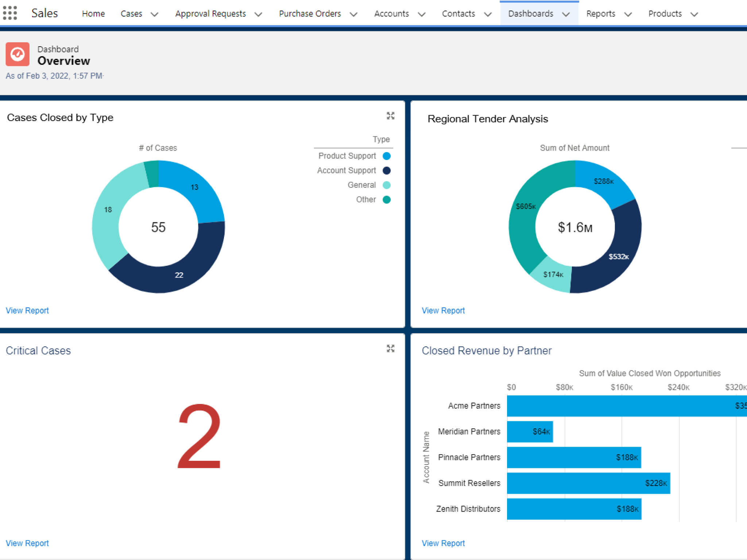Open the Cases tab dropdown chevron
747x560 pixels.
155,14
